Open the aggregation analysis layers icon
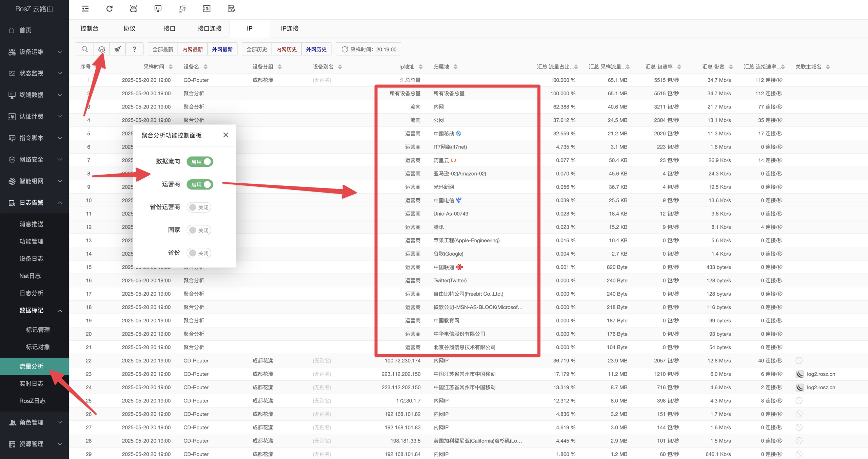The width and height of the screenshot is (868, 459). 101,49
